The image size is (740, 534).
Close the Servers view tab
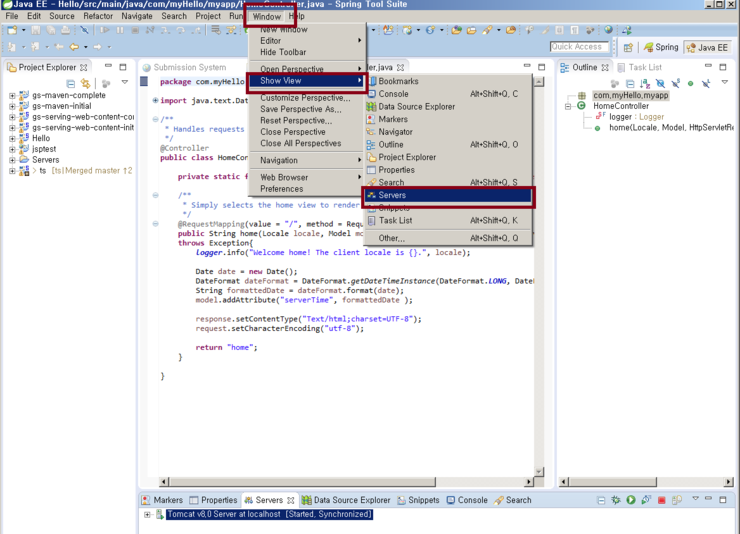coord(291,500)
